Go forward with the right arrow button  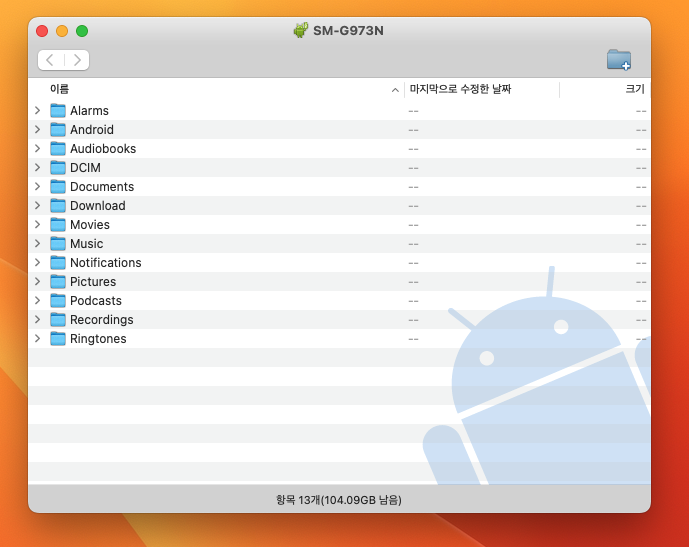pos(77,60)
